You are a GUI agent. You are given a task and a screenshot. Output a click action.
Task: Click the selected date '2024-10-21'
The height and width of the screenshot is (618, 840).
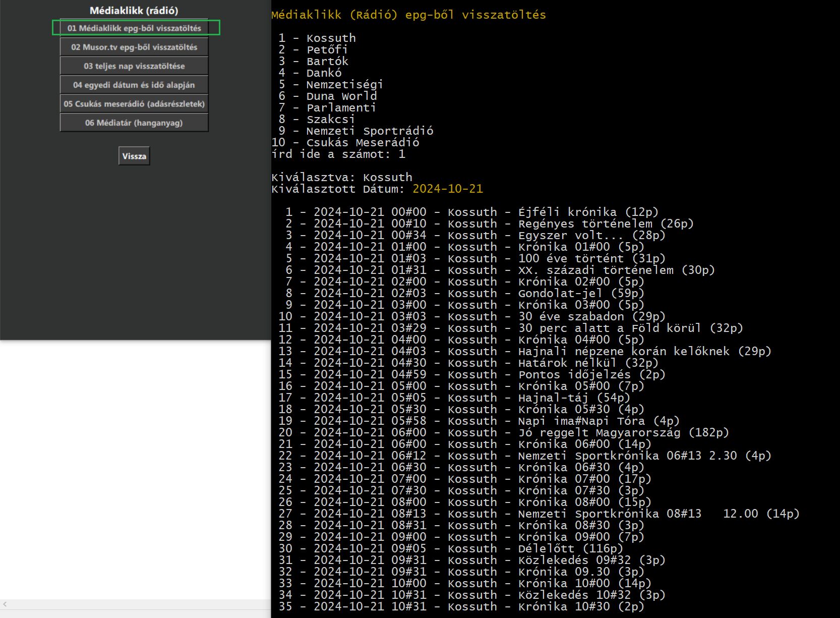[448, 189]
